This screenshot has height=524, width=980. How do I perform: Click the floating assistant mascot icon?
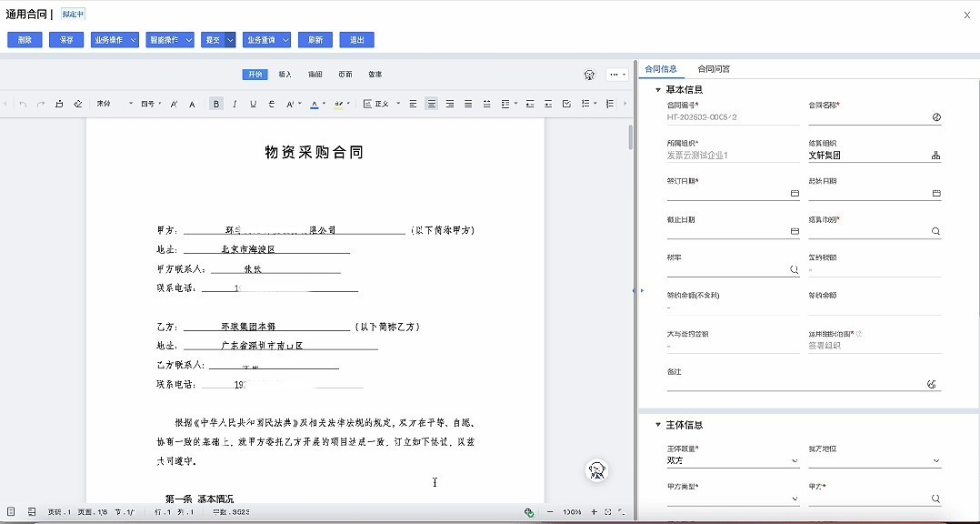tap(596, 470)
